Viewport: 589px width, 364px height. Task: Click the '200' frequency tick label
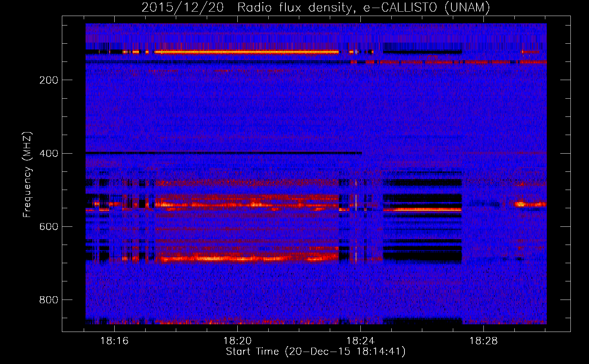tap(49, 80)
